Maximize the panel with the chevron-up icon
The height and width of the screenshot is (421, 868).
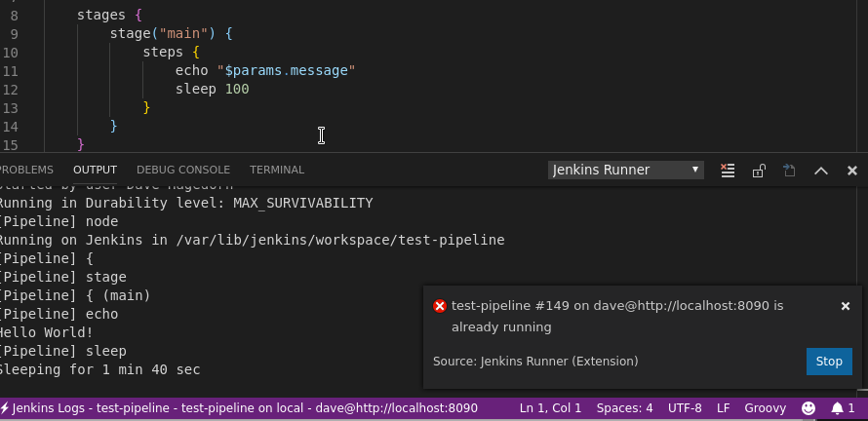[x=821, y=171]
